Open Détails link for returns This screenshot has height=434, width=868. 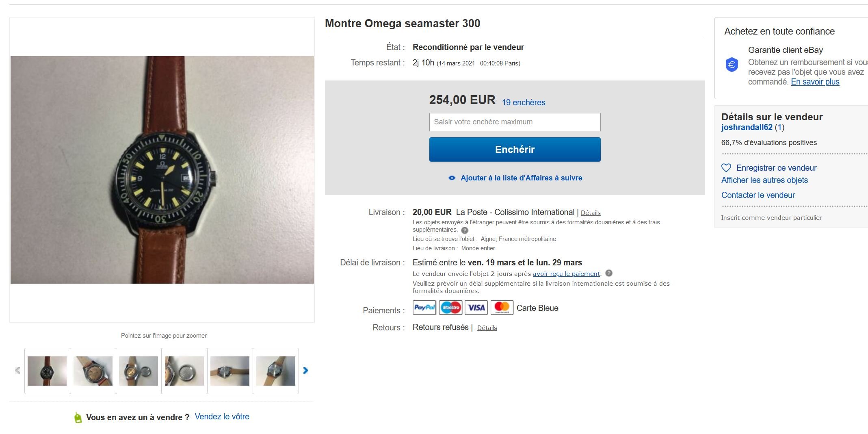(x=487, y=328)
